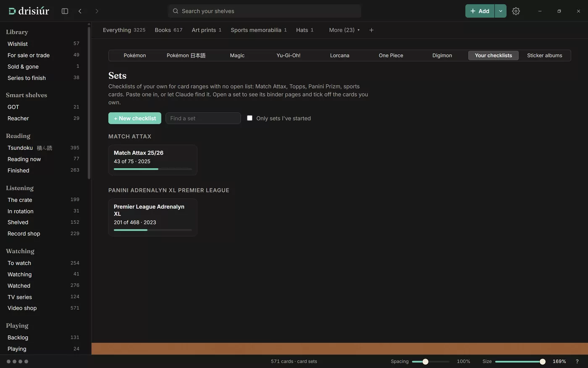Viewport: 588px width, 368px height.
Task: Select the Yu-Gi-Oh! segment
Action: pos(289,56)
